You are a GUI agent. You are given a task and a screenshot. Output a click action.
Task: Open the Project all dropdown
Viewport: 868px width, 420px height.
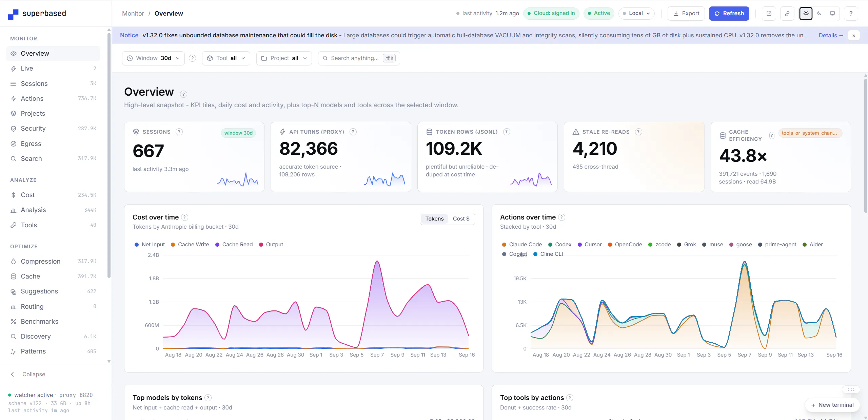coord(284,58)
